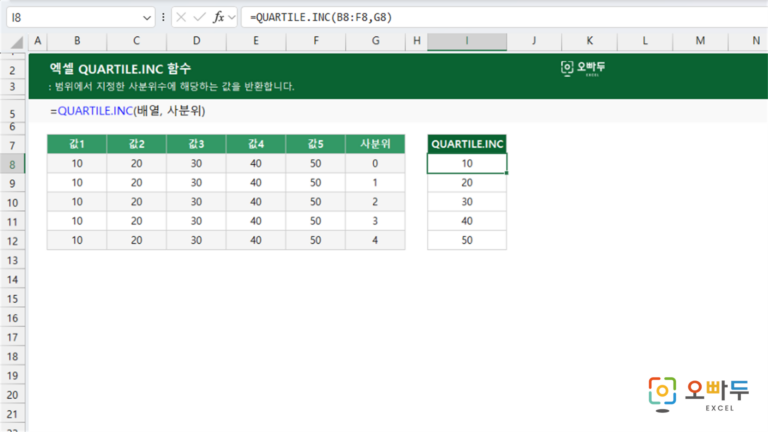
Task: Select result cell showing 40 in column I
Action: click(x=467, y=221)
